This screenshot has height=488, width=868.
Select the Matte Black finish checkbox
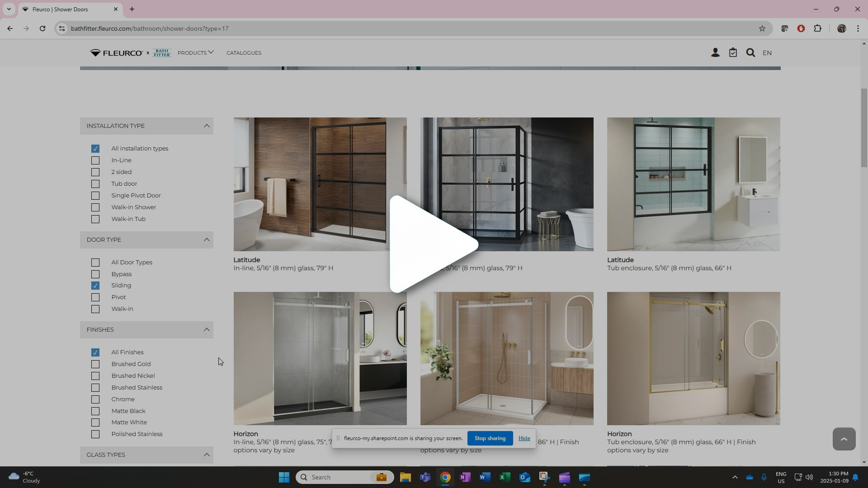(x=95, y=411)
